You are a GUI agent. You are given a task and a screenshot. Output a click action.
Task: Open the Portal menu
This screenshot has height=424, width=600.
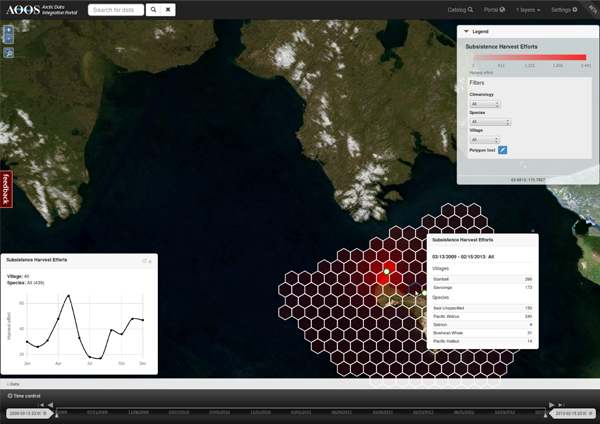(x=494, y=10)
